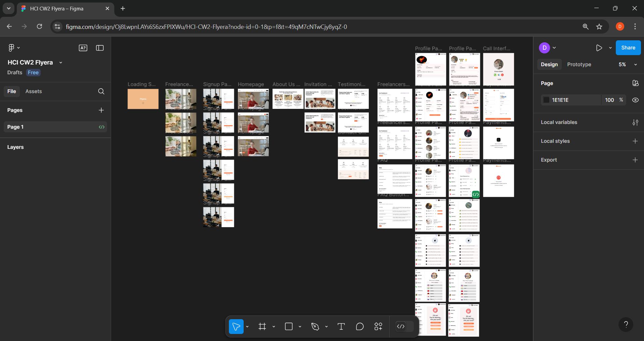
Task: Select the Frame tool
Action: [262, 327]
